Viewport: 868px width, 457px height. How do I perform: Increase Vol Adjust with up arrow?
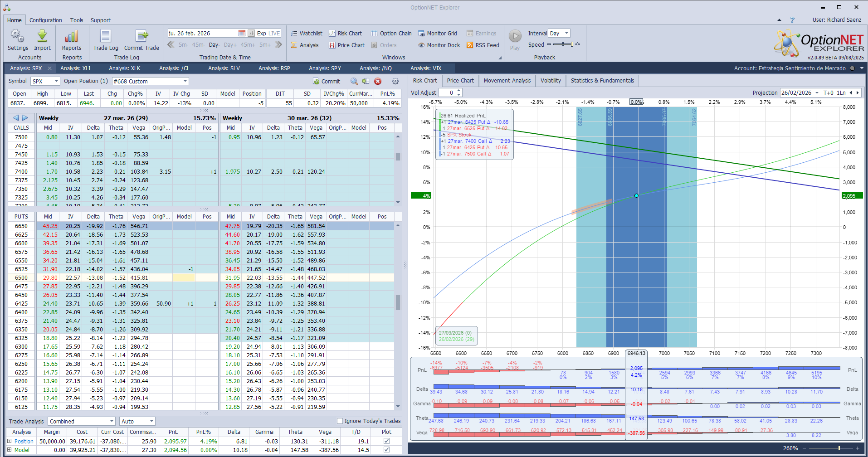click(459, 91)
